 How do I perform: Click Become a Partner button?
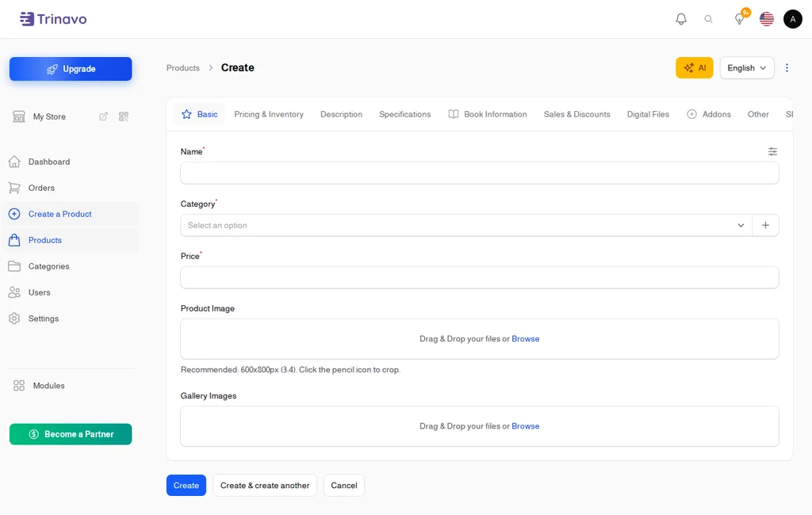[x=71, y=434]
